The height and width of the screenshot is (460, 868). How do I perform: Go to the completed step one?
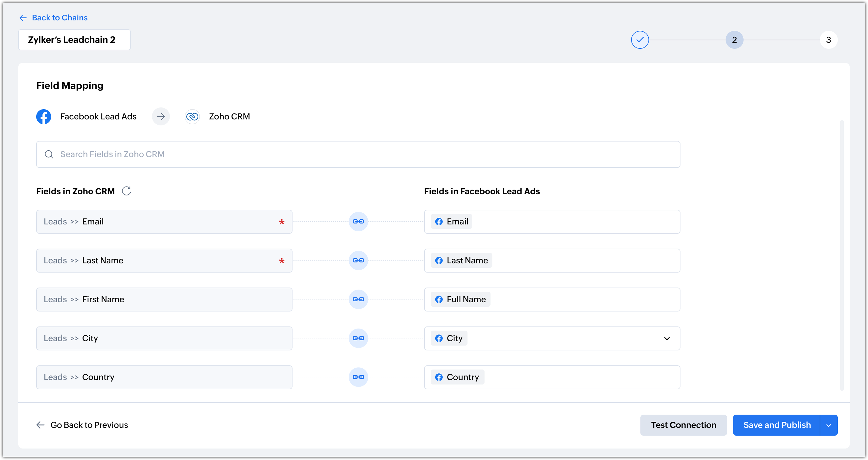click(x=639, y=40)
